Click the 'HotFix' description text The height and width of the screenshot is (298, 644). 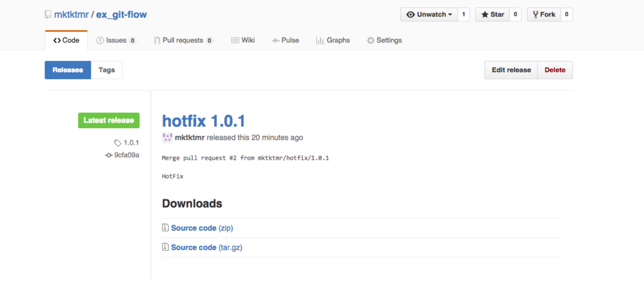[x=172, y=177]
